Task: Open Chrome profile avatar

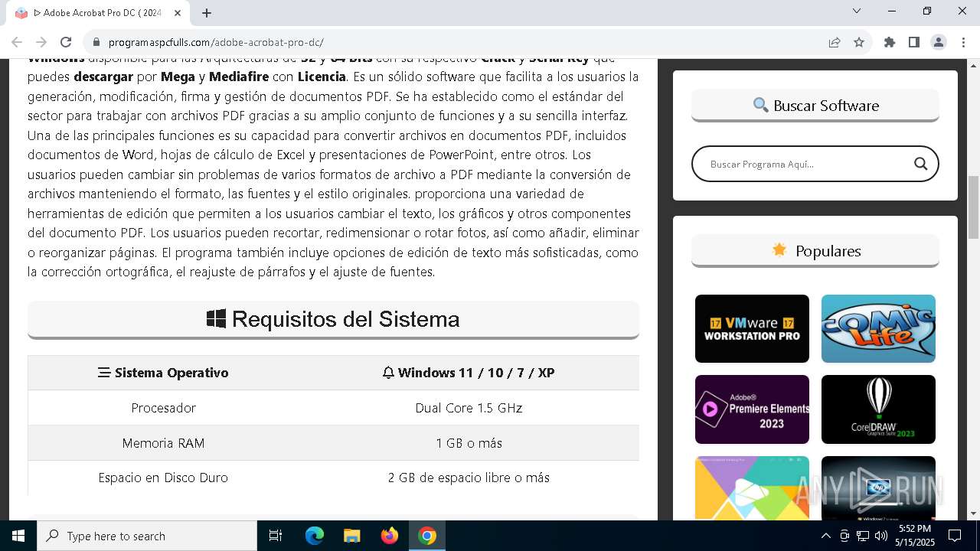Action: [939, 42]
